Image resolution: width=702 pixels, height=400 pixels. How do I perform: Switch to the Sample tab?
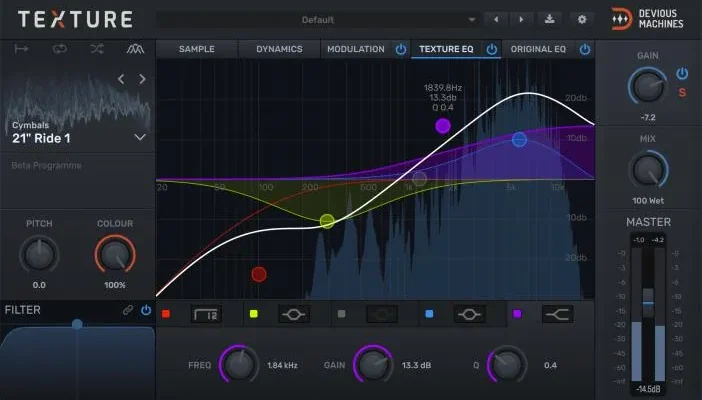coord(196,49)
